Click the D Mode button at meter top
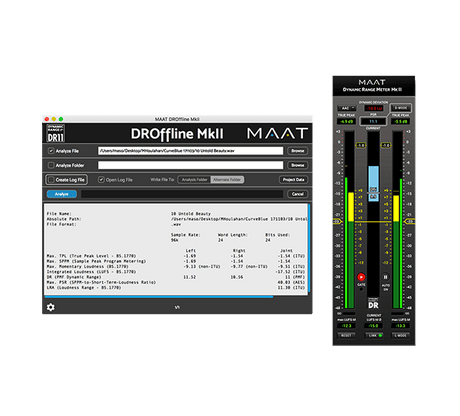Viewport: 460px width, 416px height. (401, 108)
